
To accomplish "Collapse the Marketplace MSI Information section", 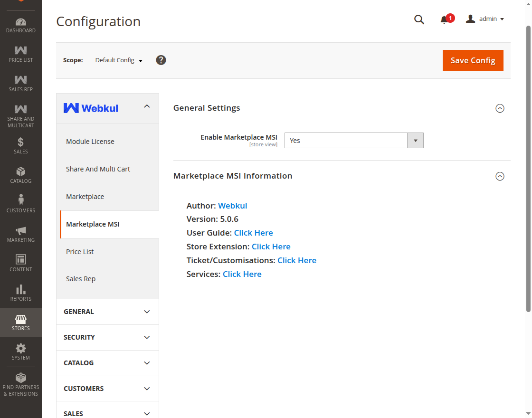I will click(x=500, y=176).
